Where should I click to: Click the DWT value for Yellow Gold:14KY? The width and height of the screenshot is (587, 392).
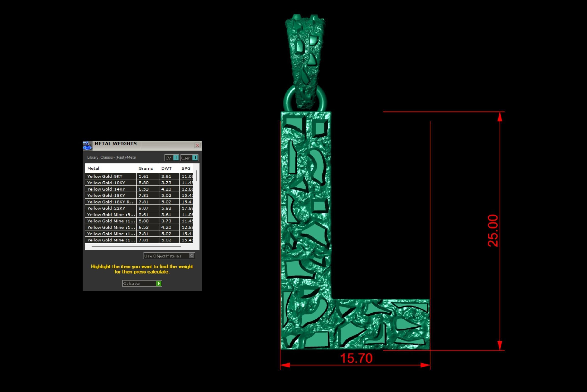(x=169, y=189)
